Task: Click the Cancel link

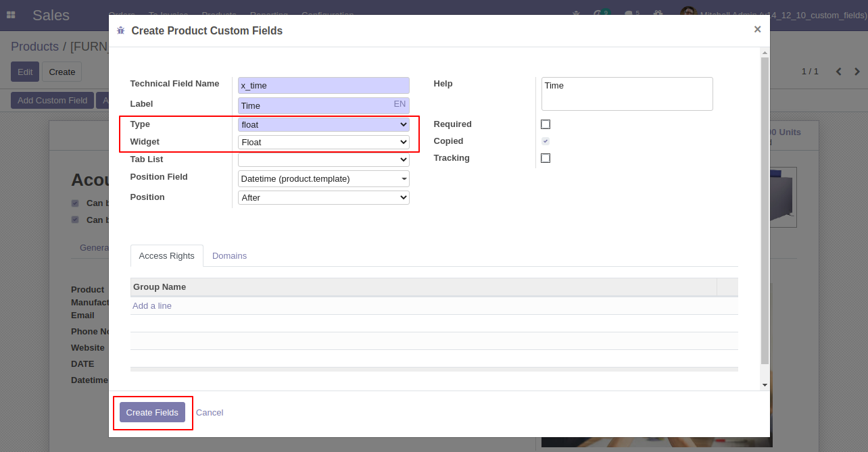Action: (210, 412)
